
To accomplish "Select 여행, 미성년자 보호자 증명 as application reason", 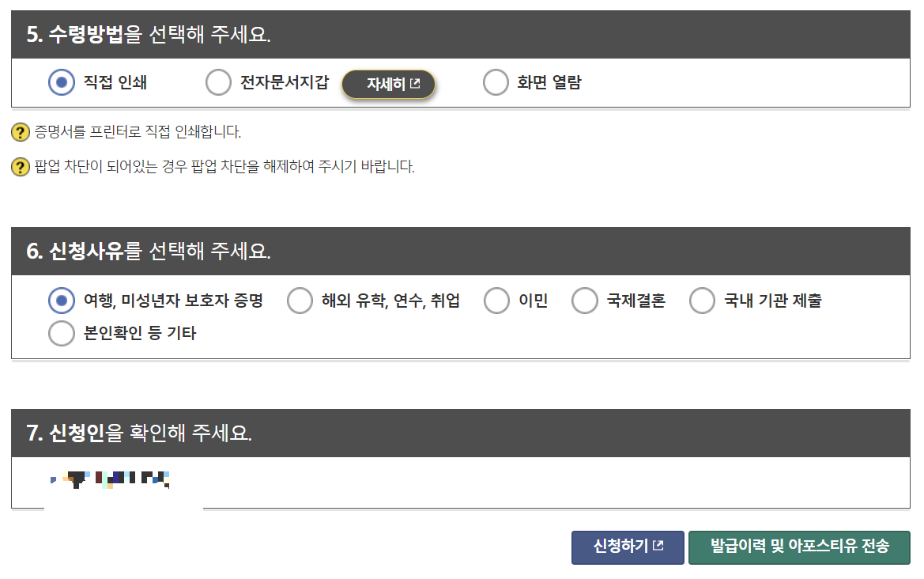I will coord(62,300).
